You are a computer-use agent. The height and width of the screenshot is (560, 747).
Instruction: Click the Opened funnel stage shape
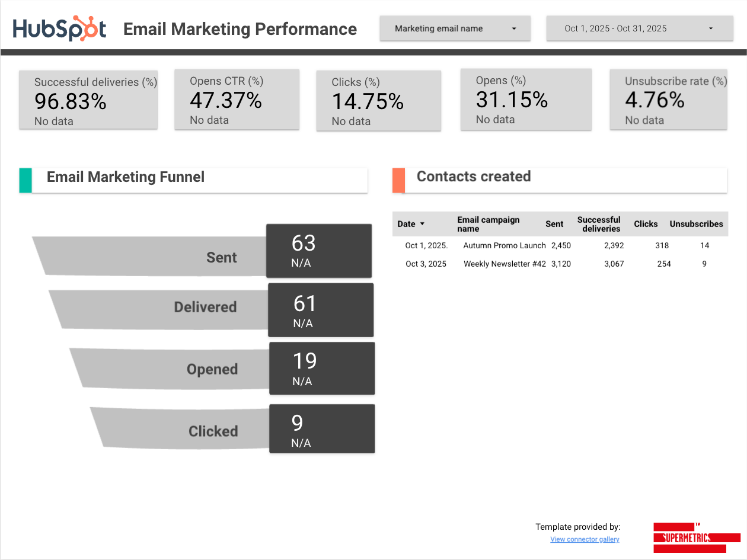pyautogui.click(x=172, y=369)
